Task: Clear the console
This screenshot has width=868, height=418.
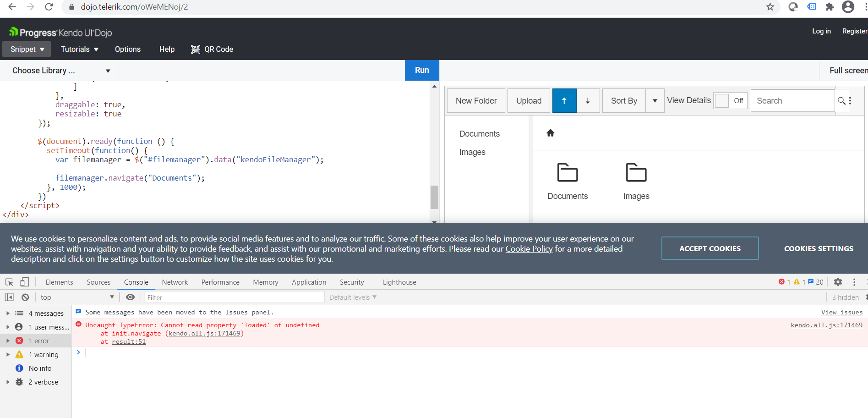Action: pos(25,297)
